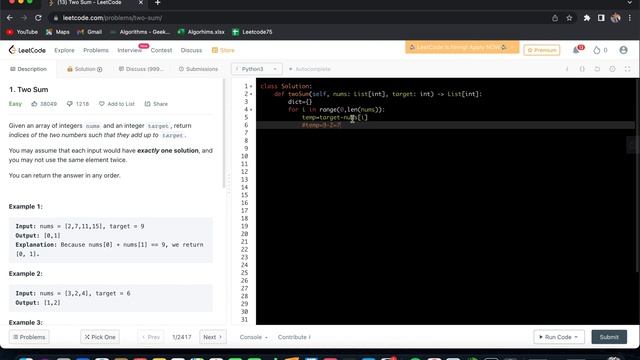This screenshot has width=640, height=360.
Task: Switch to Submissions tab
Action: coord(198,69)
